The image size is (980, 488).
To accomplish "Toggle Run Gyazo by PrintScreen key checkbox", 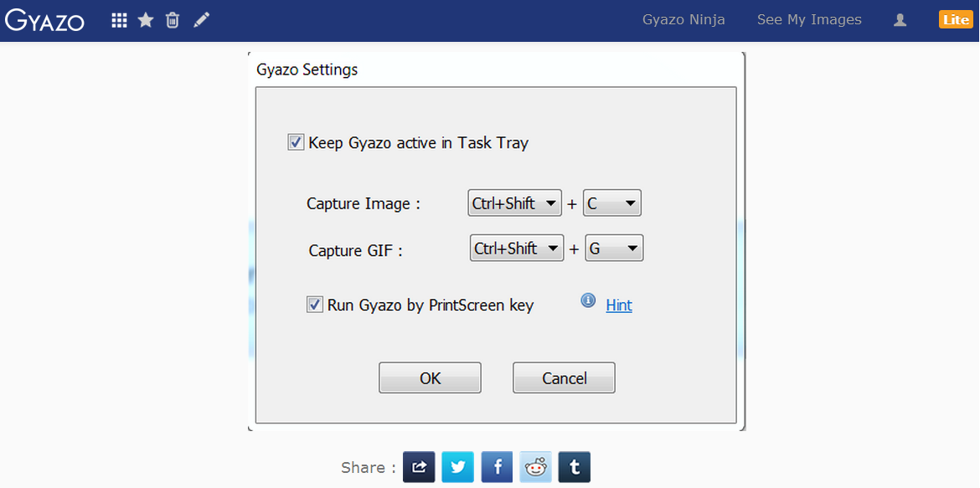I will pyautogui.click(x=314, y=305).
